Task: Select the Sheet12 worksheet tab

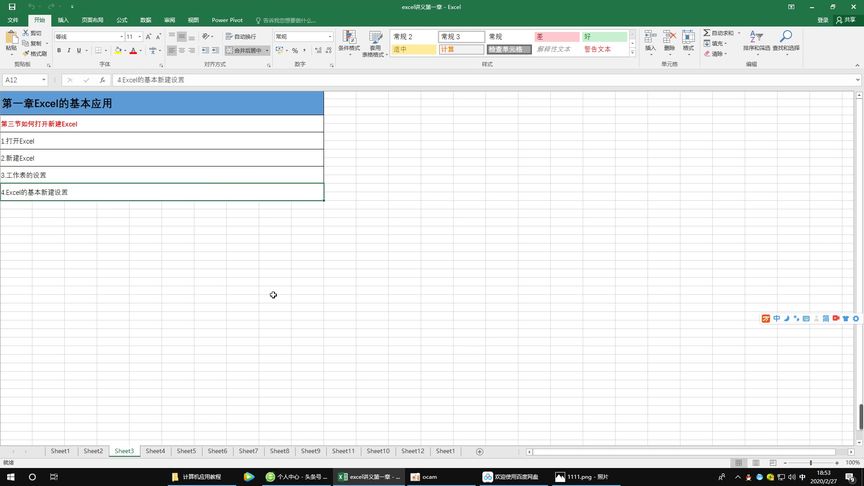Action: 412,451
